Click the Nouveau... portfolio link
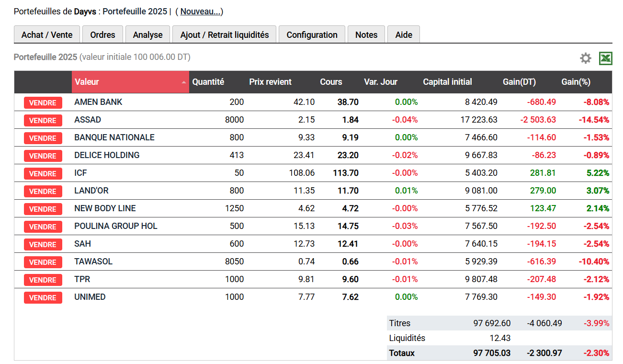 point(200,11)
